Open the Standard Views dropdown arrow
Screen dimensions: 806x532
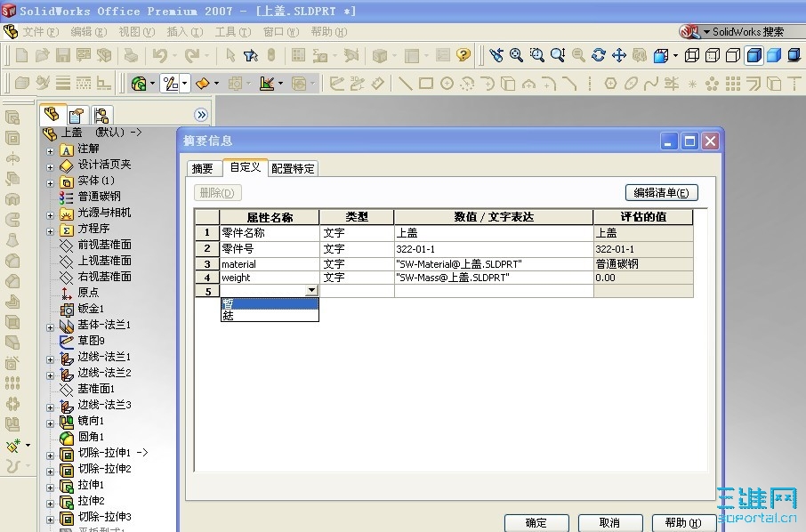click(x=675, y=55)
